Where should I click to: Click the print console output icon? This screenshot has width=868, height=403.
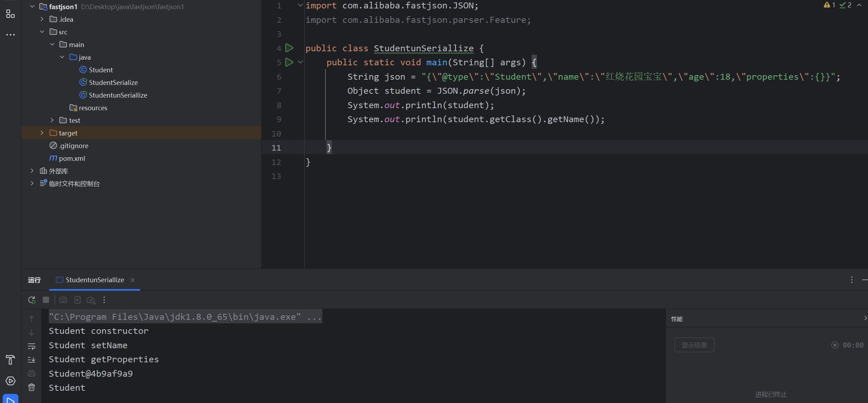pyautogui.click(x=32, y=374)
